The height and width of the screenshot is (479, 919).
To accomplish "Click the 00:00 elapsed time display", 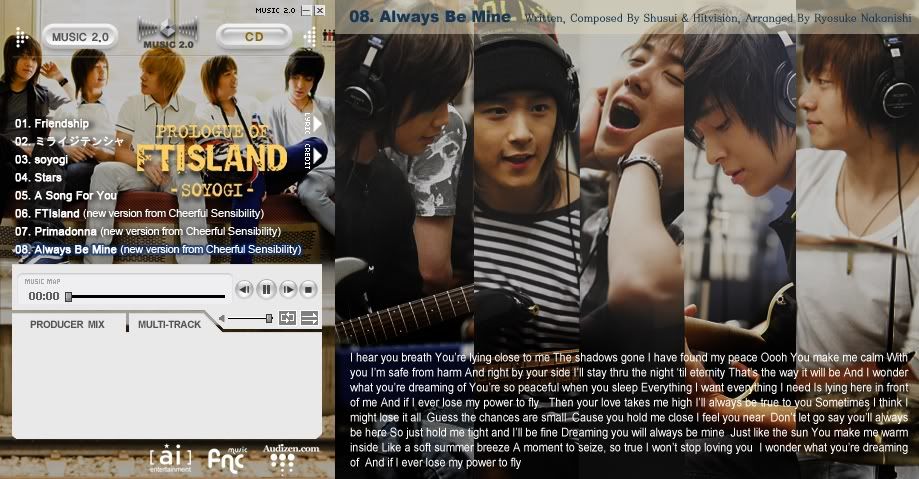I will [44, 296].
